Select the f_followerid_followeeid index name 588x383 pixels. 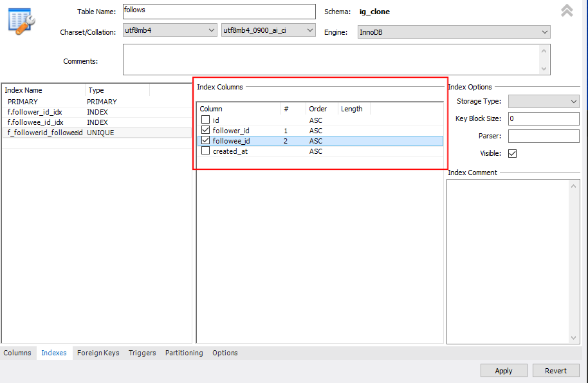tap(45, 133)
